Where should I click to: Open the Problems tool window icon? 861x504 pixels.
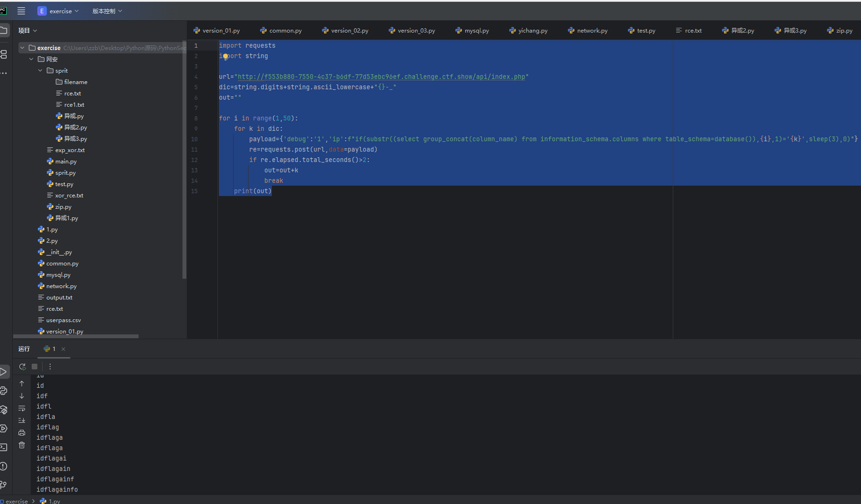(x=4, y=466)
